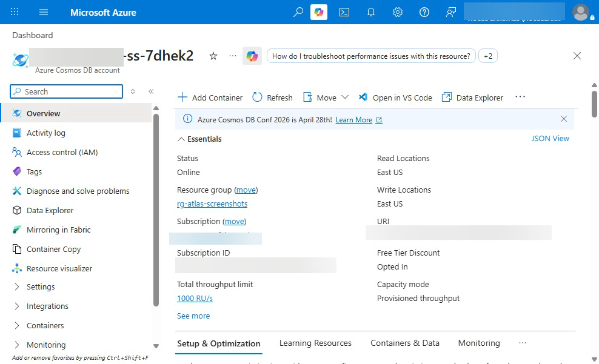Open the hamburger portal menu
The height and width of the screenshot is (364, 599).
(44, 12)
